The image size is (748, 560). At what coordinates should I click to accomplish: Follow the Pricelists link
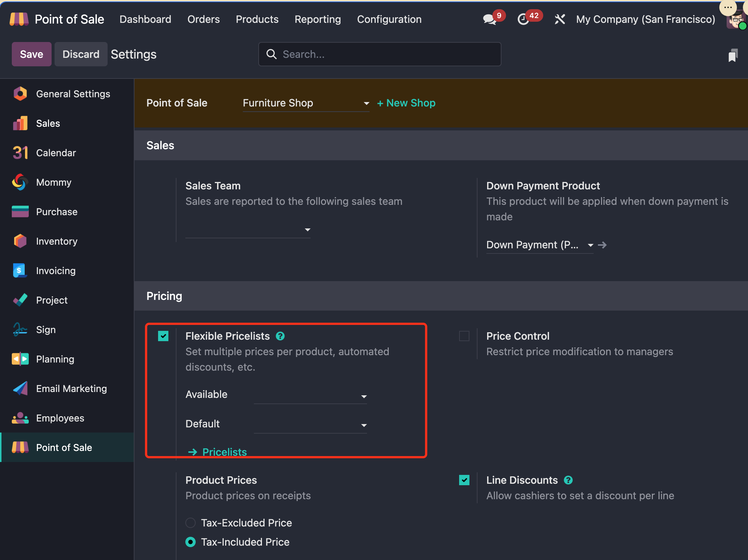(x=224, y=452)
